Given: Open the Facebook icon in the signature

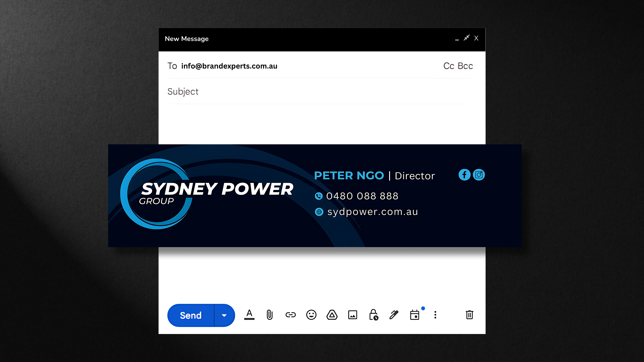Looking at the screenshot, I should click(465, 175).
